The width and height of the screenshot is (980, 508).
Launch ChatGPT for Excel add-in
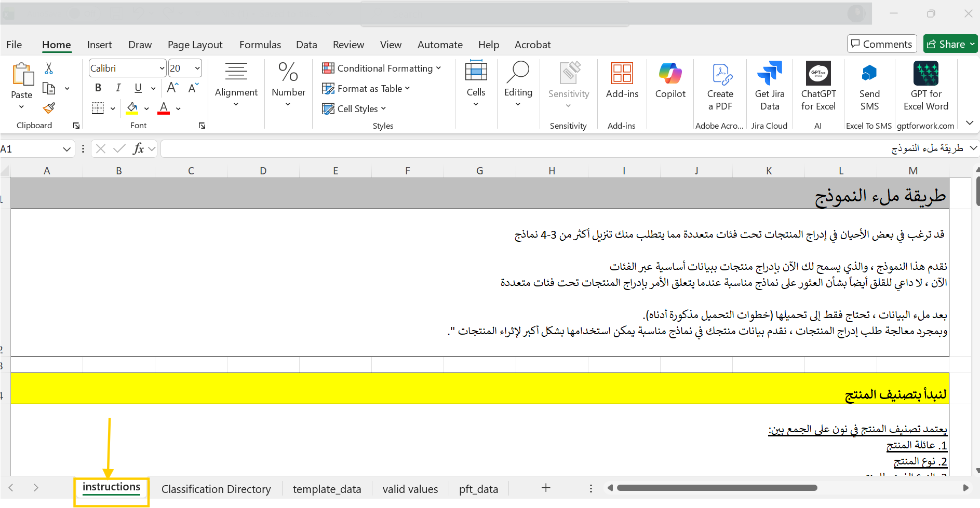[x=818, y=87]
